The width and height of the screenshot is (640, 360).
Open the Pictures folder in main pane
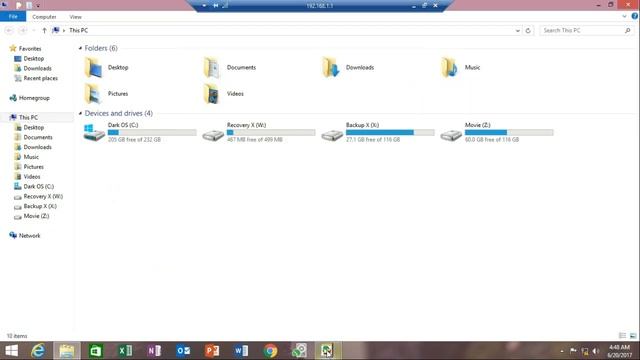point(106,93)
